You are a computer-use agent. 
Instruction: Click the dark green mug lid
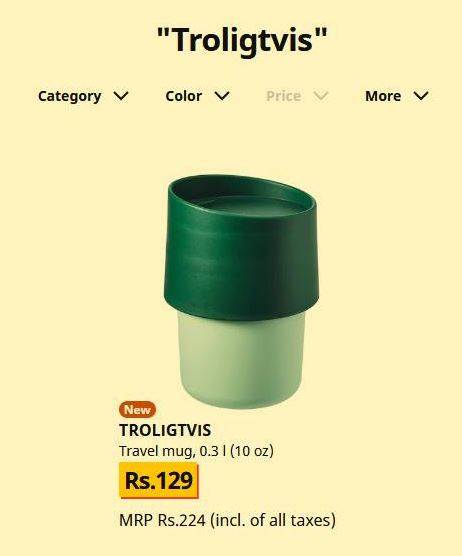coord(241,248)
